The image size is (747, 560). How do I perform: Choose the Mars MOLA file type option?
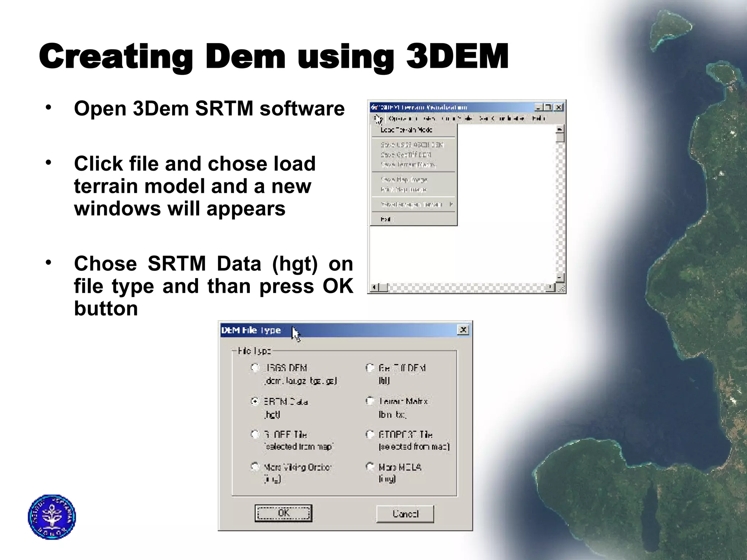[x=370, y=467]
